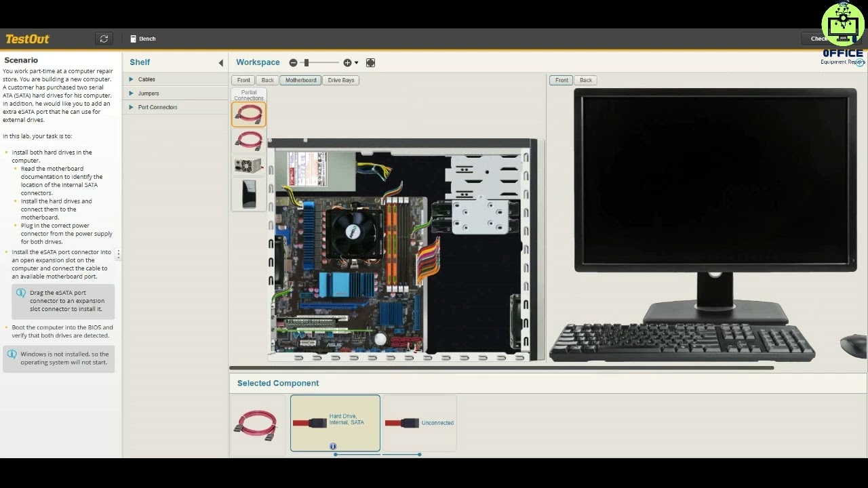This screenshot has height=488, width=868.
Task: Zoom in the workspace with plus icon
Action: [x=347, y=62]
